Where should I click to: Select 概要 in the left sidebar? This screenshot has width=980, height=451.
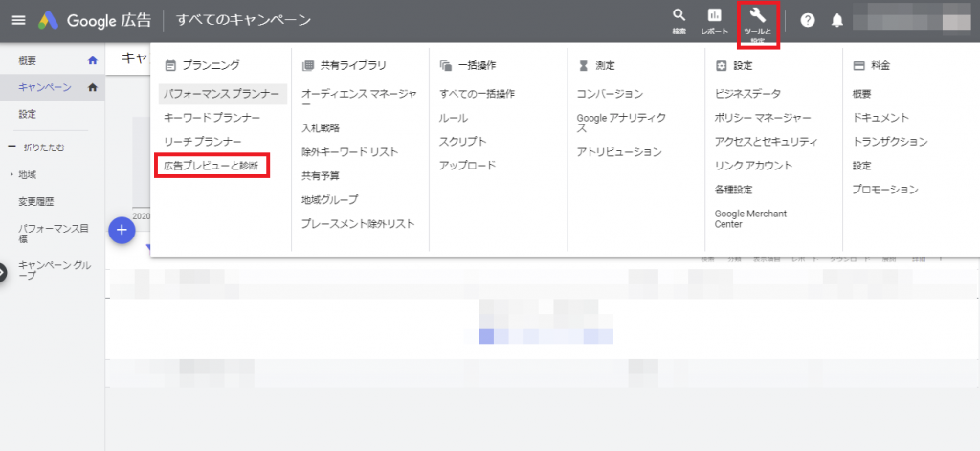point(27,60)
